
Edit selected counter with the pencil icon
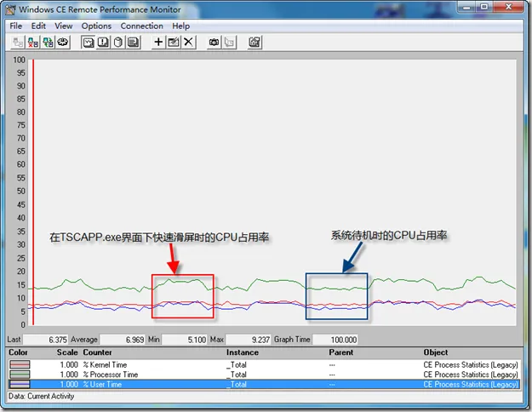[x=174, y=43]
